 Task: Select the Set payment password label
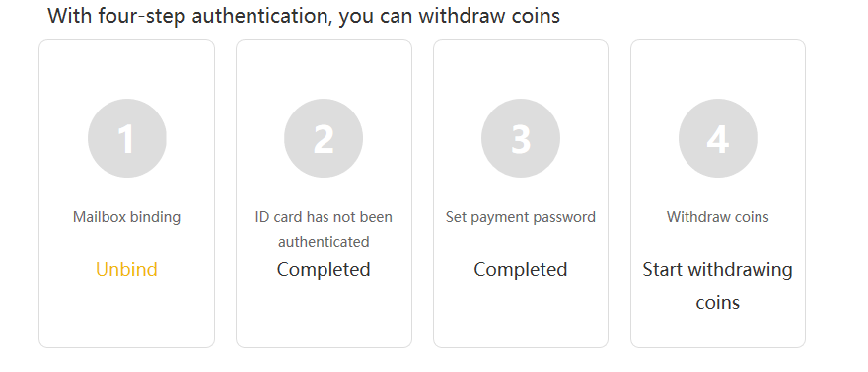point(521,217)
